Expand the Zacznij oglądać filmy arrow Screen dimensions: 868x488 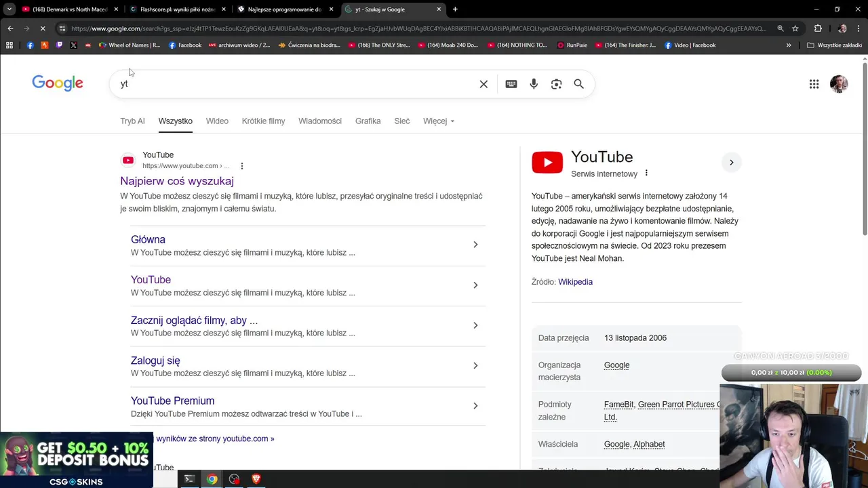click(x=475, y=325)
